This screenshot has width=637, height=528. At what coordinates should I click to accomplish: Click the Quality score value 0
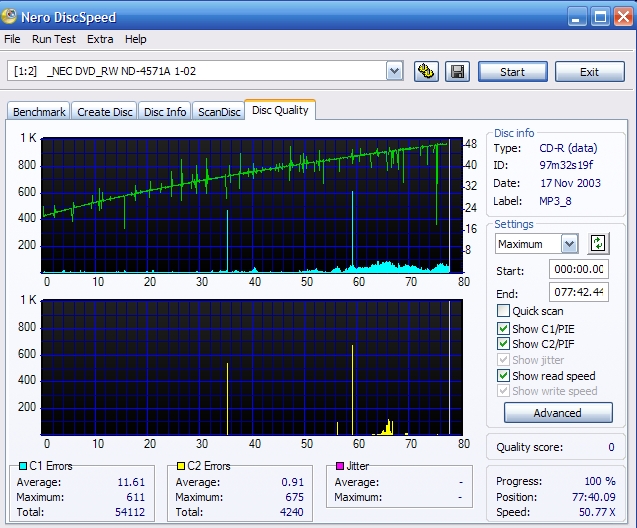coord(611,447)
